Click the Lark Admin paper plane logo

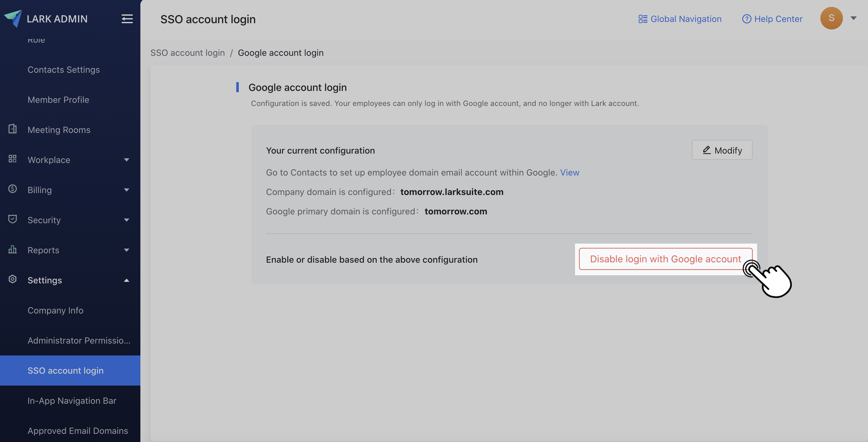click(13, 18)
